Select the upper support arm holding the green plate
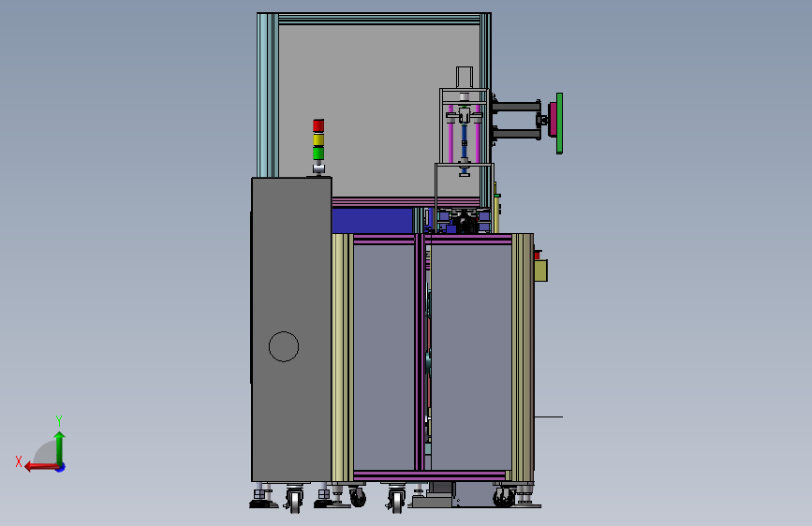Screen dimensions: 812x526 (x=516, y=107)
